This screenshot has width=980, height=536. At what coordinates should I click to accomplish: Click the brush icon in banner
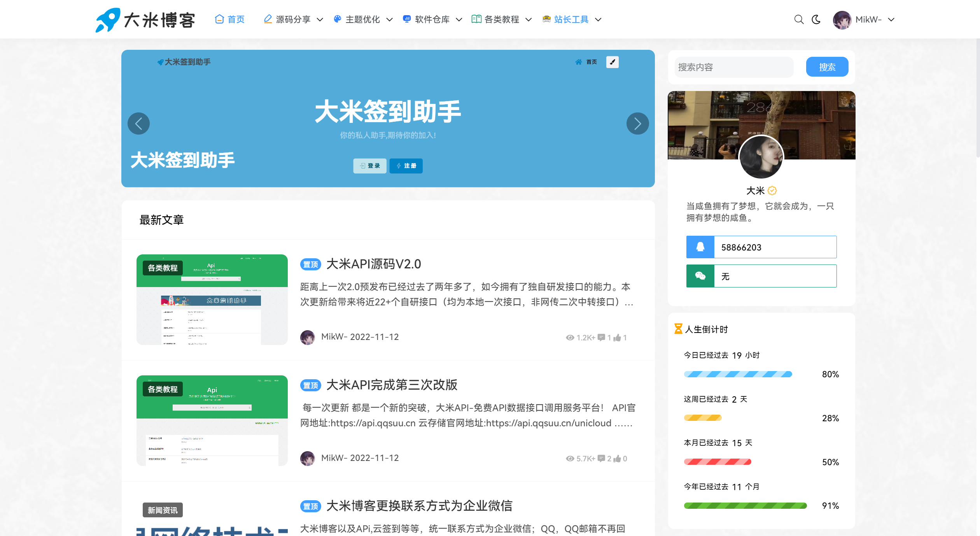pyautogui.click(x=612, y=62)
